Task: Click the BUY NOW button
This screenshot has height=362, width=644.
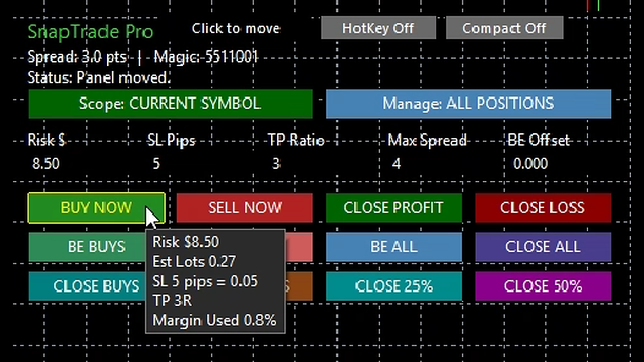Action: (x=96, y=208)
